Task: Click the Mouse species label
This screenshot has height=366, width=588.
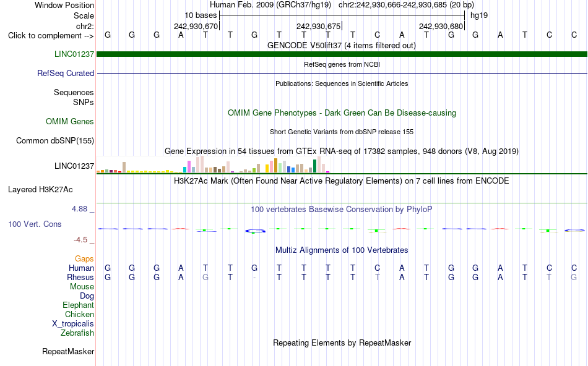Action: point(82,287)
